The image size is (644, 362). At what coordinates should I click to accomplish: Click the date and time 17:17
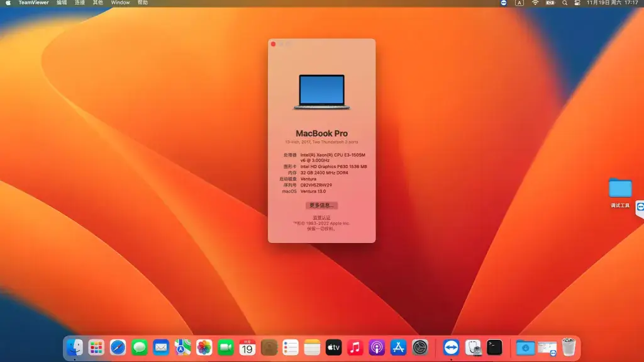(612, 3)
